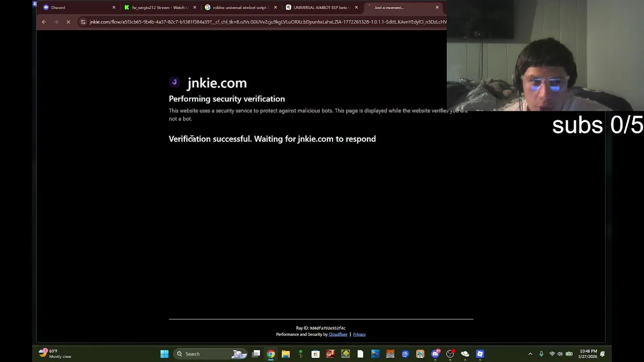View site information icon in address bar
Image resolution: width=644 pixels, height=362 pixels.
coord(83,22)
